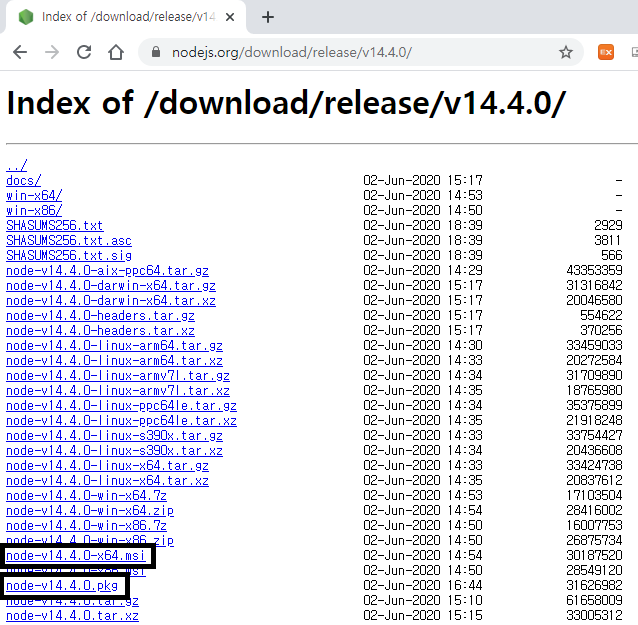Click the file size 33005312
Viewport: 638px width, 625px height.
594,616
